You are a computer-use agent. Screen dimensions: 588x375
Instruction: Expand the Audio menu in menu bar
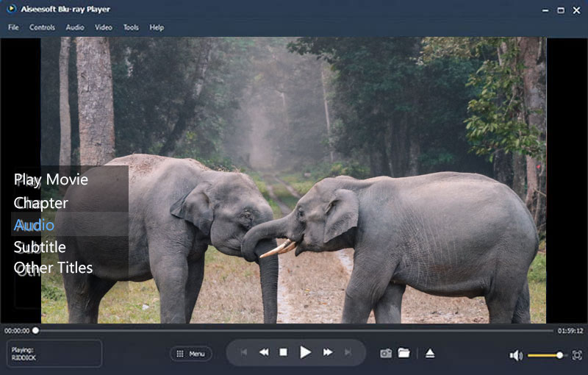coord(75,27)
